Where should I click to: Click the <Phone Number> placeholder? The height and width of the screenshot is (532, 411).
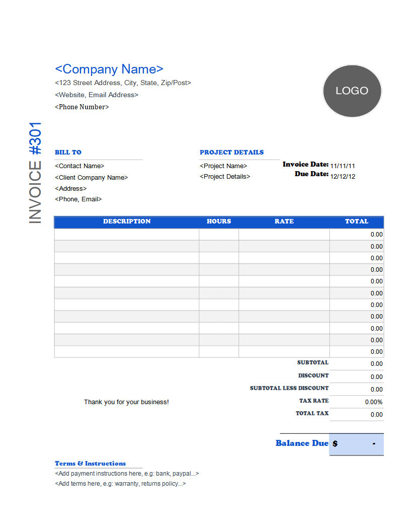pyautogui.click(x=81, y=107)
